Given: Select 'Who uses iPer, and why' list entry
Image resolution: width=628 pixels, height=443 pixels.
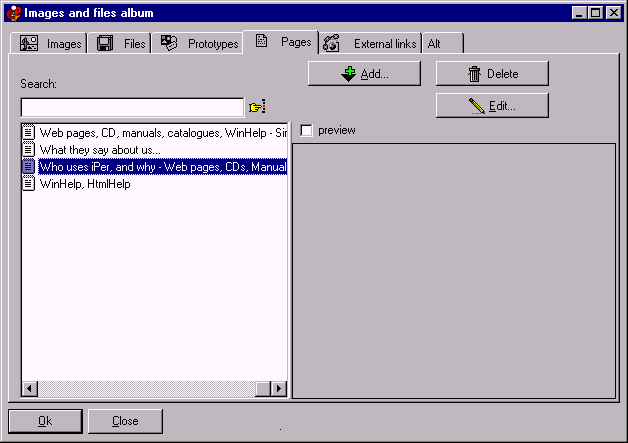Looking at the screenshot, I should tap(162, 166).
